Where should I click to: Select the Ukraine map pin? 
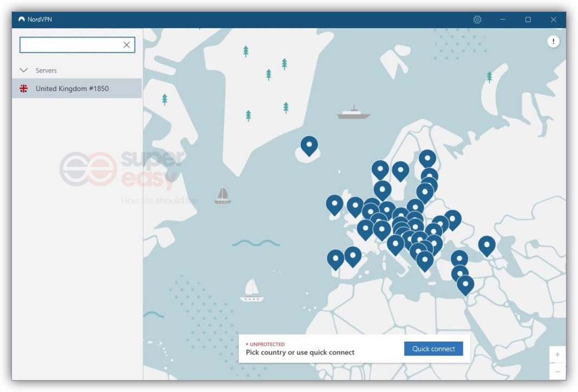point(453,220)
